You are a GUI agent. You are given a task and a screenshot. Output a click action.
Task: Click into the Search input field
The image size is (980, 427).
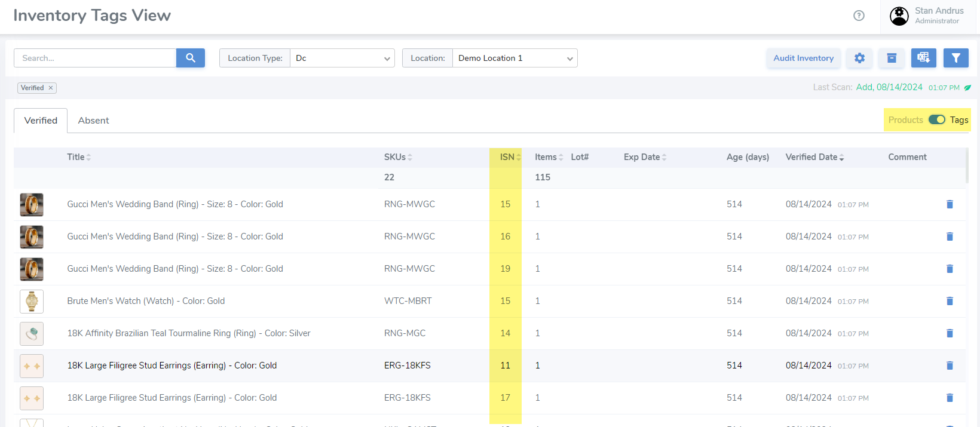click(95, 58)
